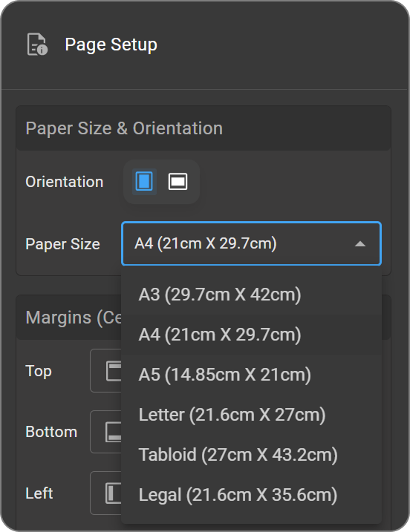Click the Page Setup title text
This screenshot has height=532, width=410.
(x=111, y=45)
